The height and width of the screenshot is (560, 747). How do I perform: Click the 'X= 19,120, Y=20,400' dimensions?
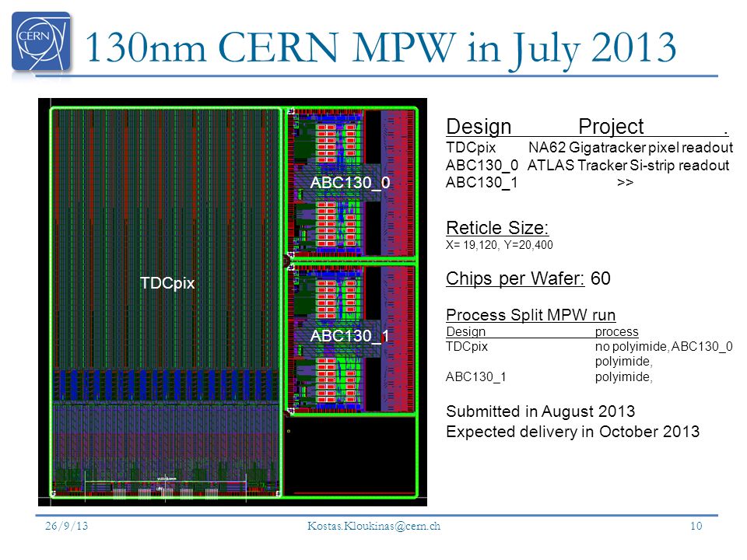[x=500, y=245]
